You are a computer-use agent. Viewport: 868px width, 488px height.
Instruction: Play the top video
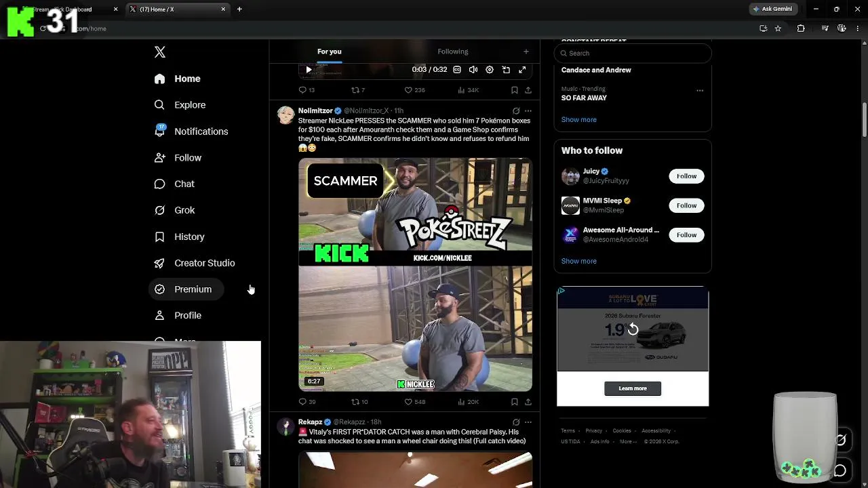point(309,70)
